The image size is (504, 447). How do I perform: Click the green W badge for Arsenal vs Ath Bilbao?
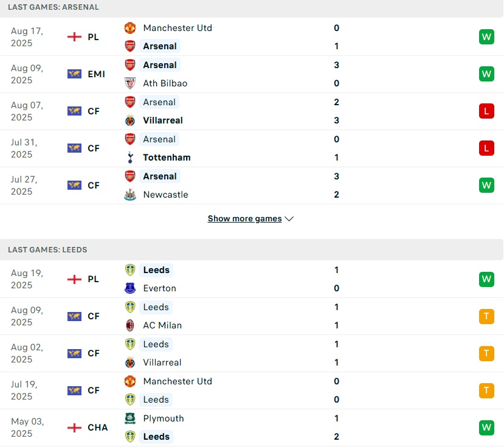tap(486, 74)
